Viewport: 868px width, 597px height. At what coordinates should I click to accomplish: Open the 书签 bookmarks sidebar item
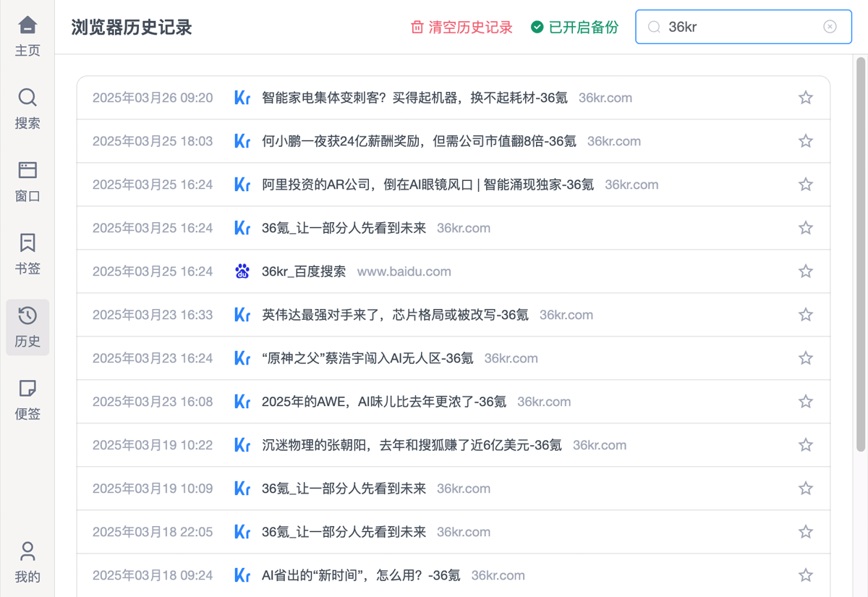[x=27, y=254]
